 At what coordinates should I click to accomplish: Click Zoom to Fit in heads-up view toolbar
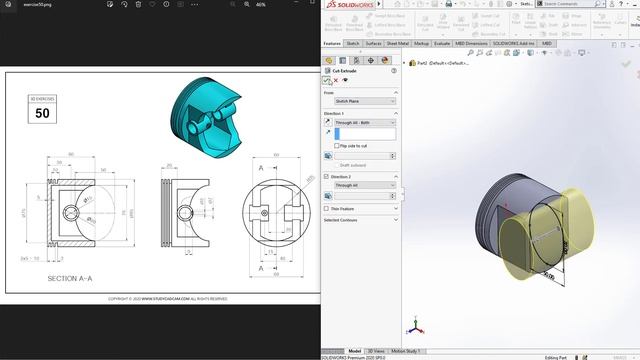point(471,53)
